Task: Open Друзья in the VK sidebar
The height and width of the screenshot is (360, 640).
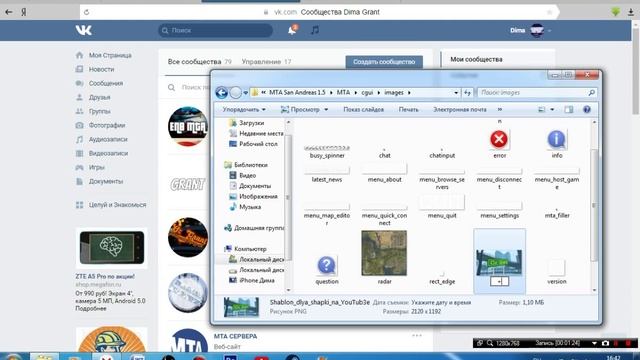Action: (100, 97)
